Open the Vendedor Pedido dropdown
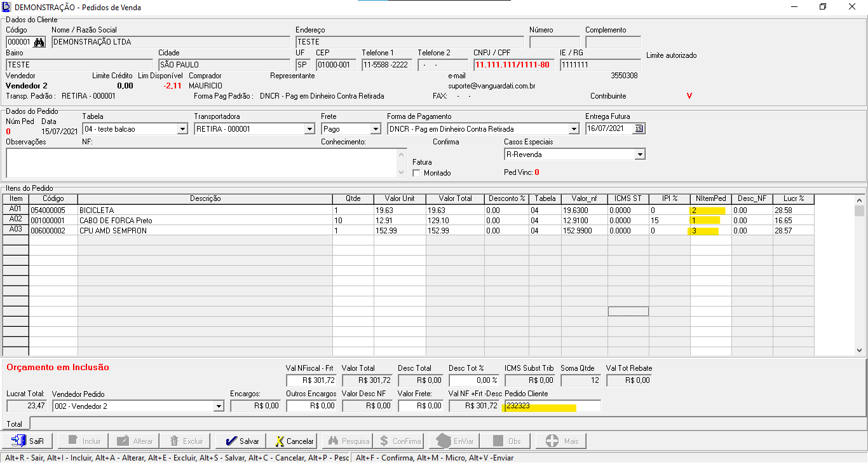Image resolution: width=868 pixels, height=463 pixels. 219,406
